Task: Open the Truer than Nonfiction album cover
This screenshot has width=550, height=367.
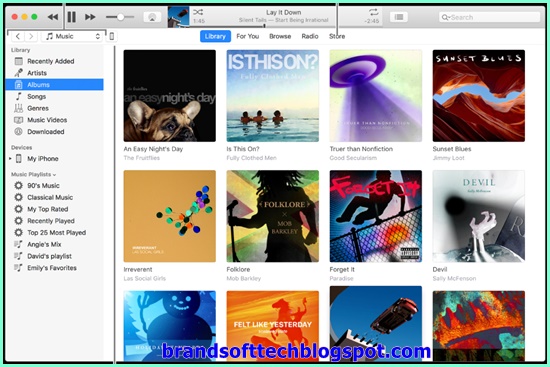Action: [376, 95]
